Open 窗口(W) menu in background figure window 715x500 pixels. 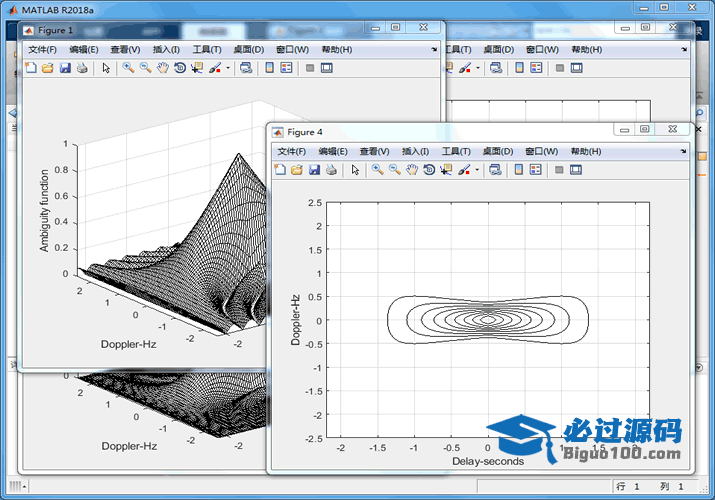pyautogui.click(x=542, y=49)
